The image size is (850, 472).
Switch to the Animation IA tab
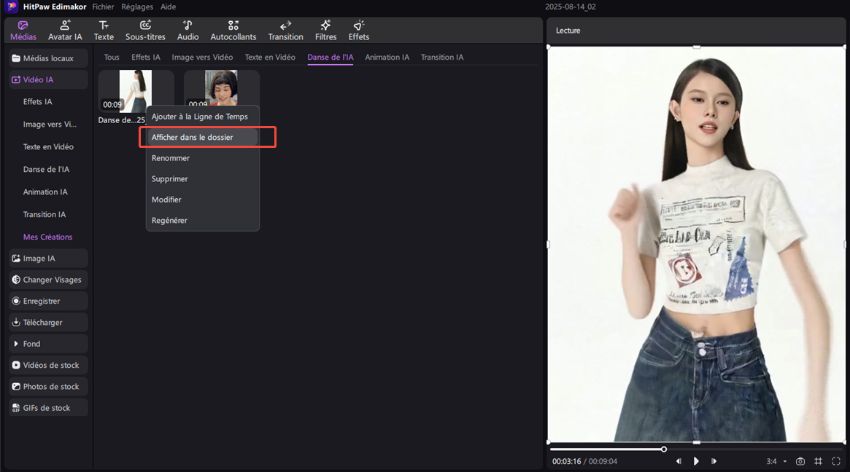(387, 57)
